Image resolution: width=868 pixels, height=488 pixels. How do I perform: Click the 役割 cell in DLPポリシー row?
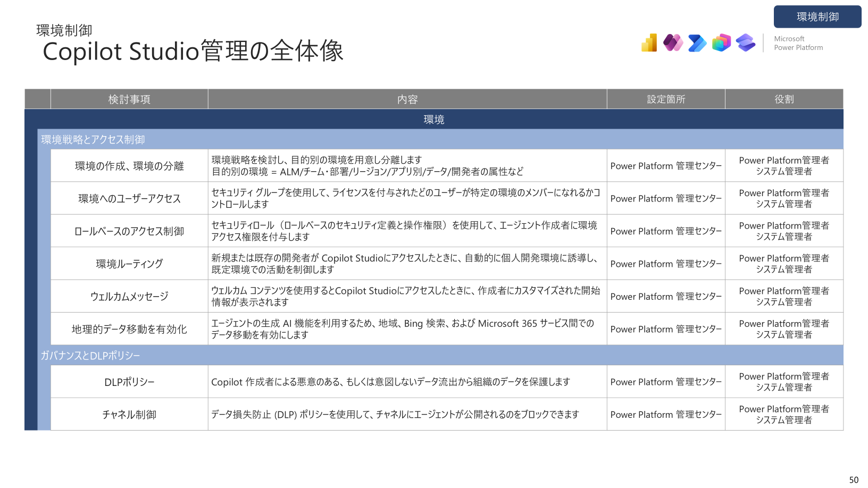pos(784,382)
